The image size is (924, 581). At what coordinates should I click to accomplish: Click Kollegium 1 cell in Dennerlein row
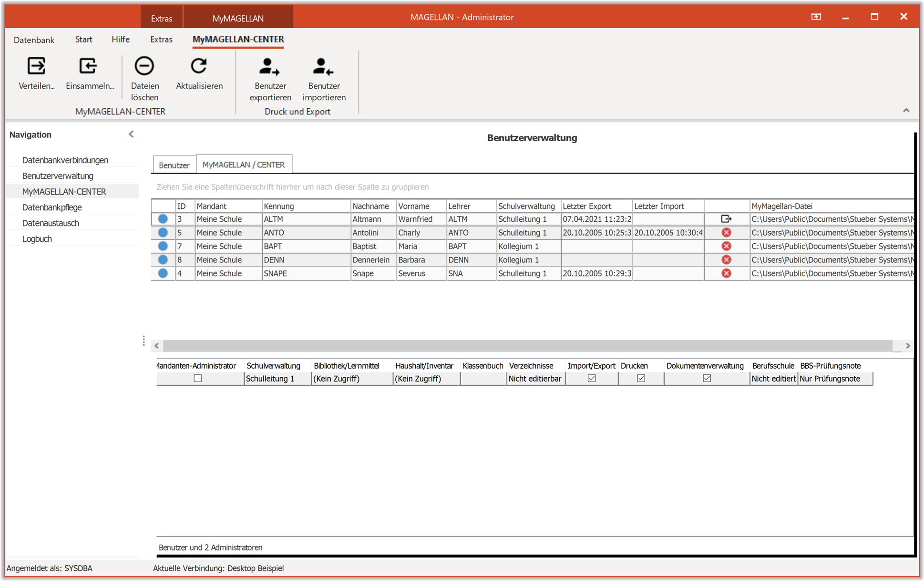click(529, 260)
